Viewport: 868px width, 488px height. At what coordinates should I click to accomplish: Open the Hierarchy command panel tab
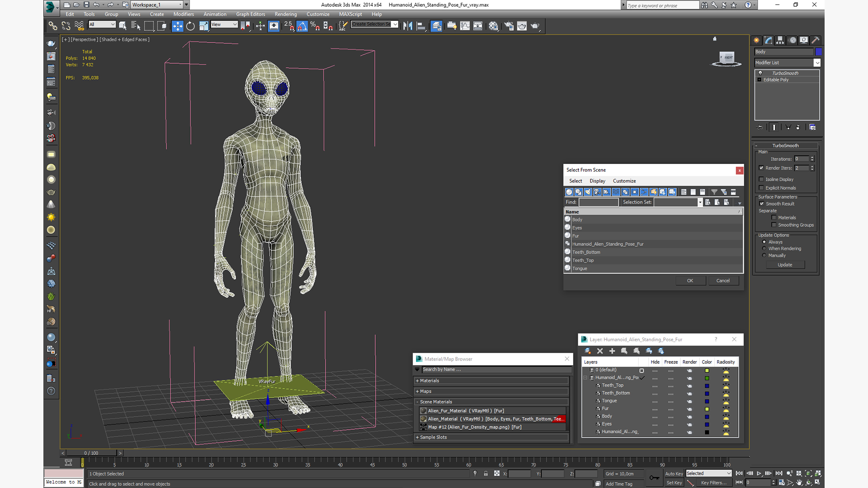pos(780,40)
